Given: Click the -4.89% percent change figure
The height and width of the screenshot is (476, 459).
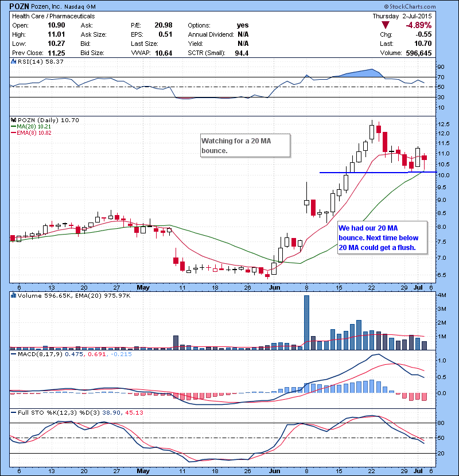Looking at the screenshot, I should 419,25.
